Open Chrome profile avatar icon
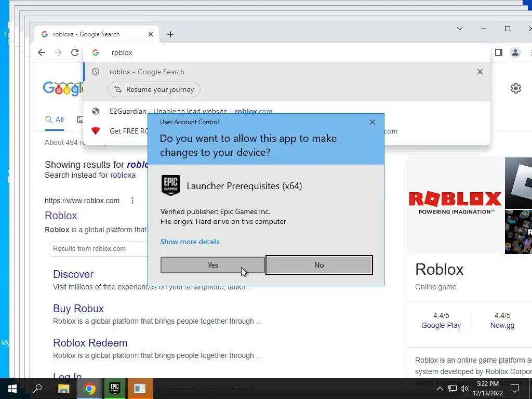This screenshot has height=399, width=532. 515,52
